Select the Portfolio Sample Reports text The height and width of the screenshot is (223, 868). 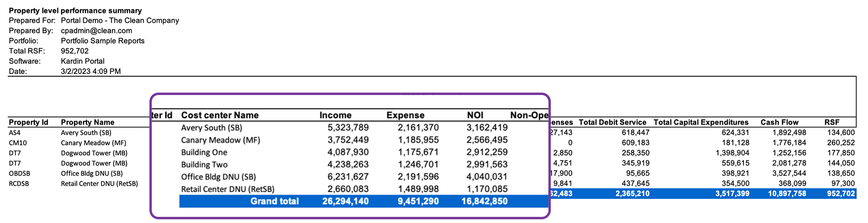coord(103,41)
